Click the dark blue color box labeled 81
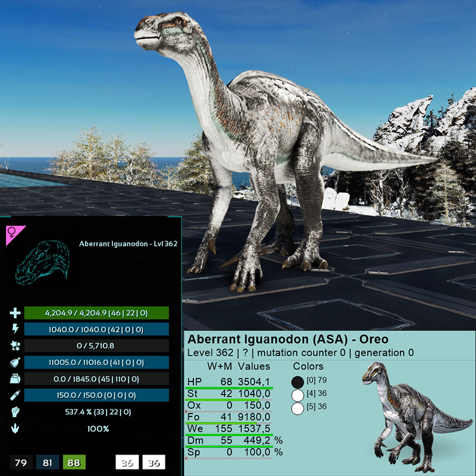This screenshot has height=476, width=476. 48,462
